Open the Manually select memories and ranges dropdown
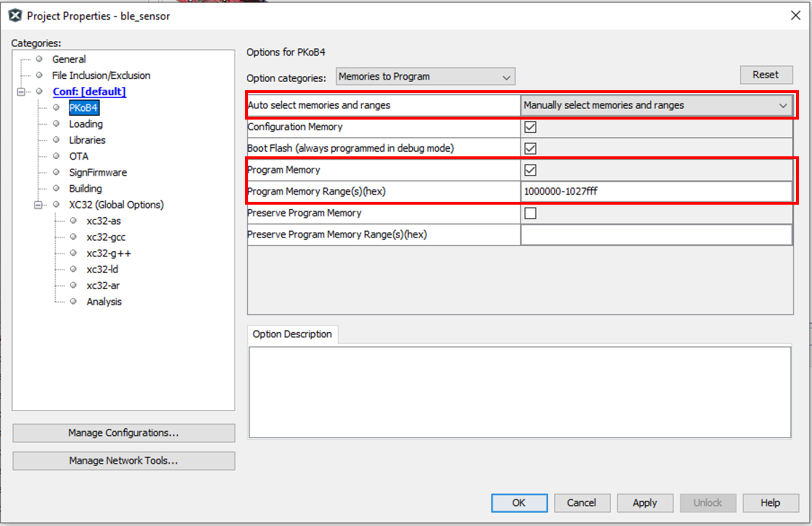Viewport: 812px width, 526px height. pos(656,105)
